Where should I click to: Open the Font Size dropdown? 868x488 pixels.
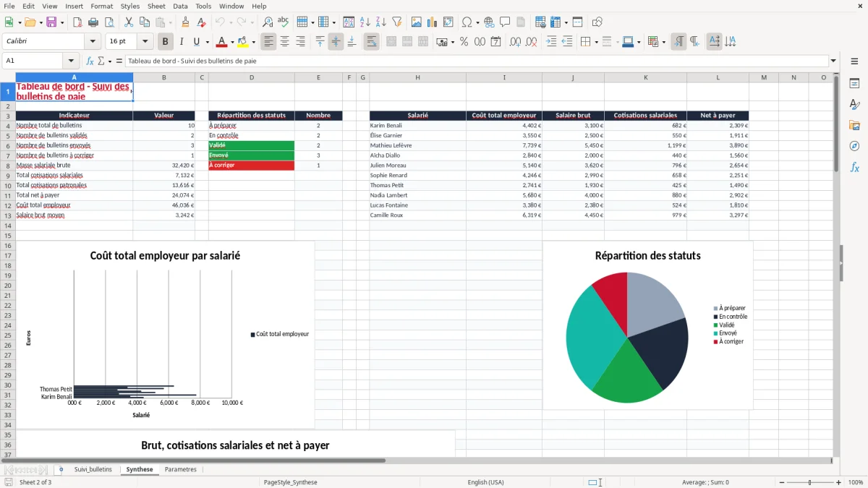point(145,42)
